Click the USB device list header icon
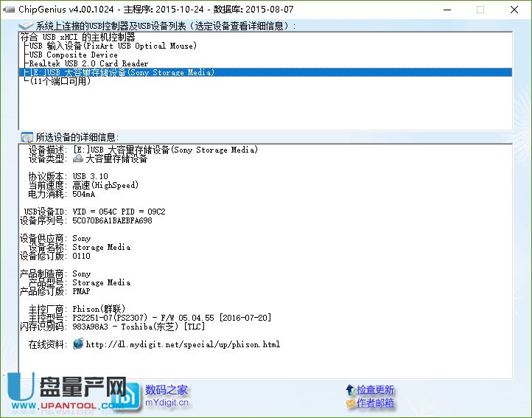532x418 pixels. click(x=27, y=26)
